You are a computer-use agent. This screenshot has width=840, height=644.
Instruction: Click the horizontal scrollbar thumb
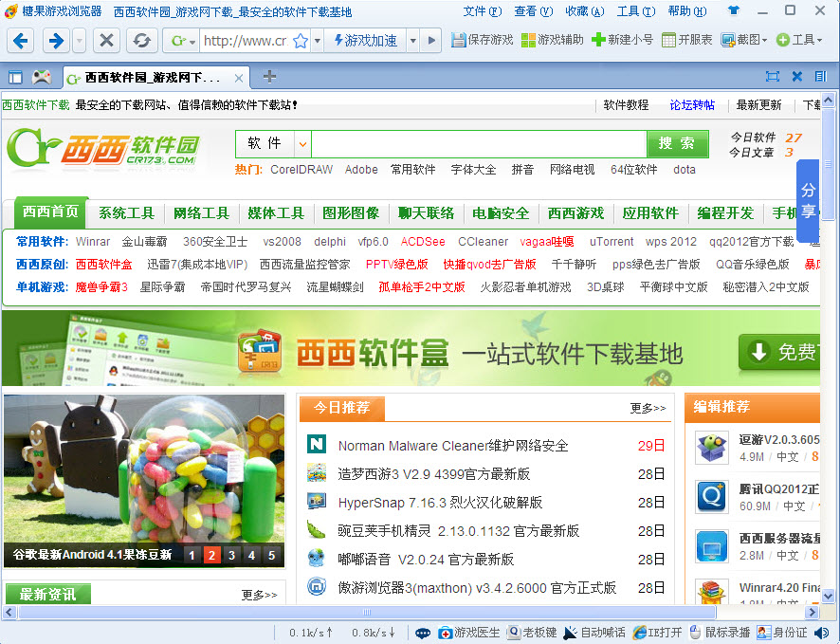pyautogui.click(x=366, y=612)
